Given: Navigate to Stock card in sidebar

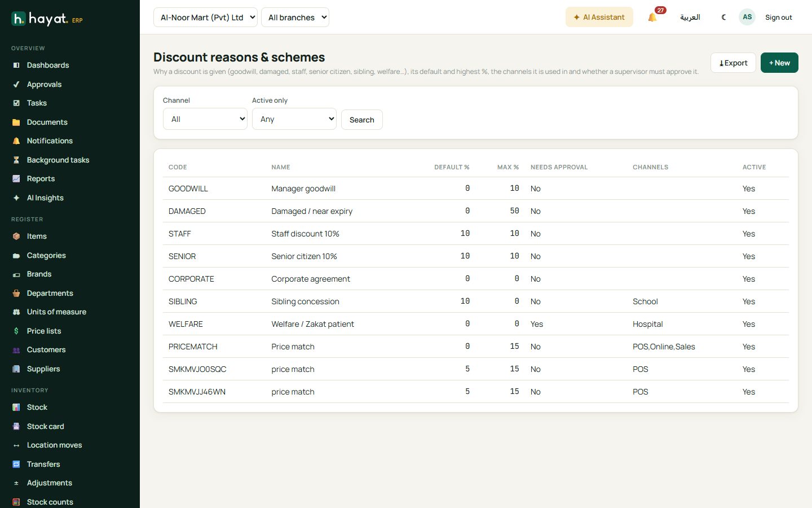Looking at the screenshot, I should [45, 427].
